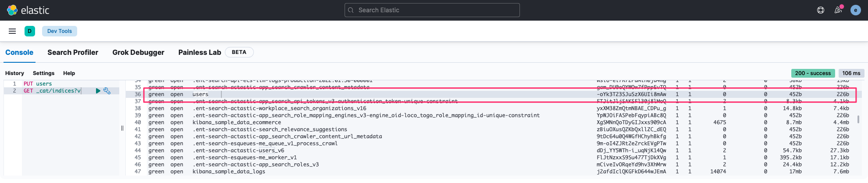Select the PUT users request line
This screenshot has width=868, height=183.
pyautogui.click(x=38, y=84)
